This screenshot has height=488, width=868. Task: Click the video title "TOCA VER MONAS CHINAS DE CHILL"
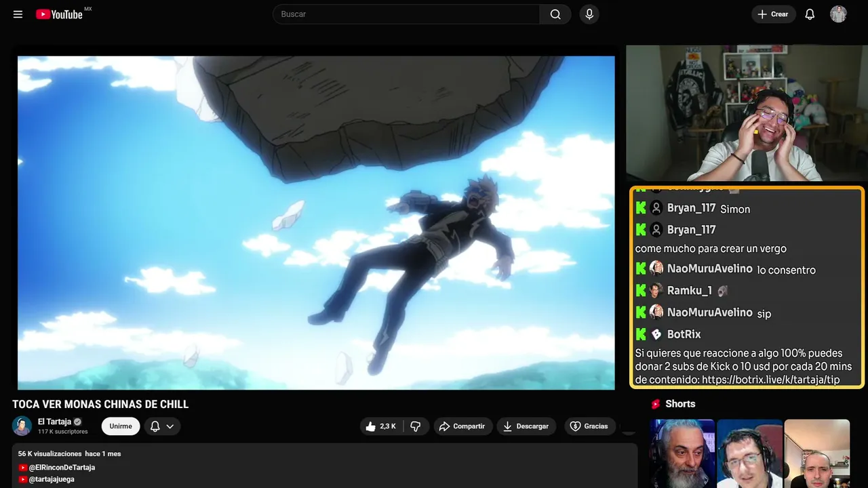(100, 405)
